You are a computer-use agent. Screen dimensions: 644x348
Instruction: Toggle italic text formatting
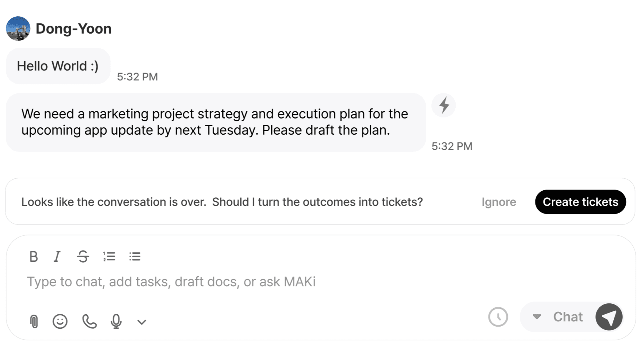pos(57,256)
